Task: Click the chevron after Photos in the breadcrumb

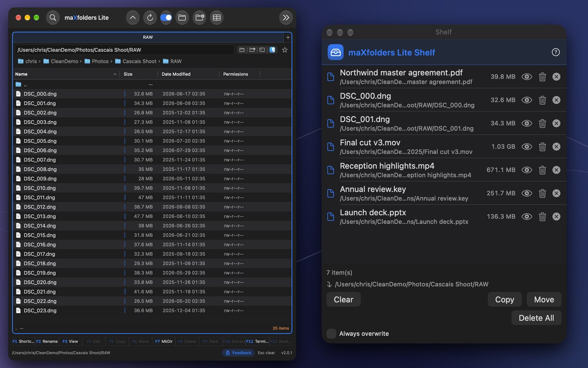Action: tap(111, 61)
